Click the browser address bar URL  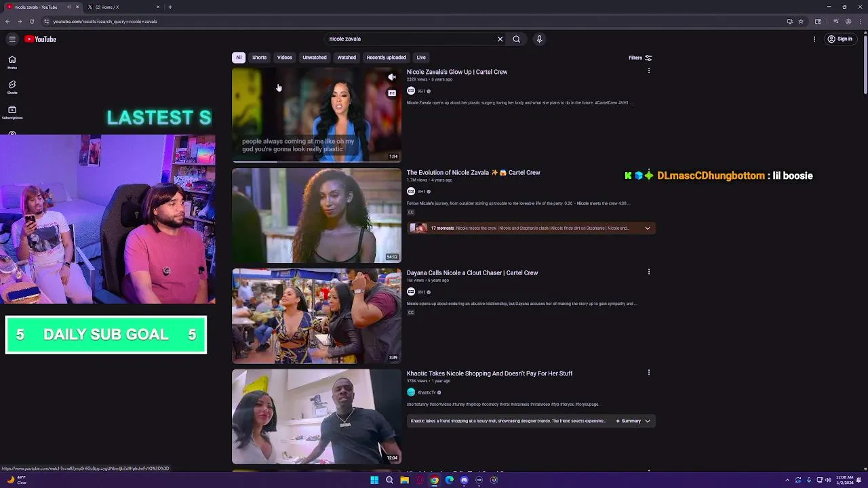pos(105,21)
